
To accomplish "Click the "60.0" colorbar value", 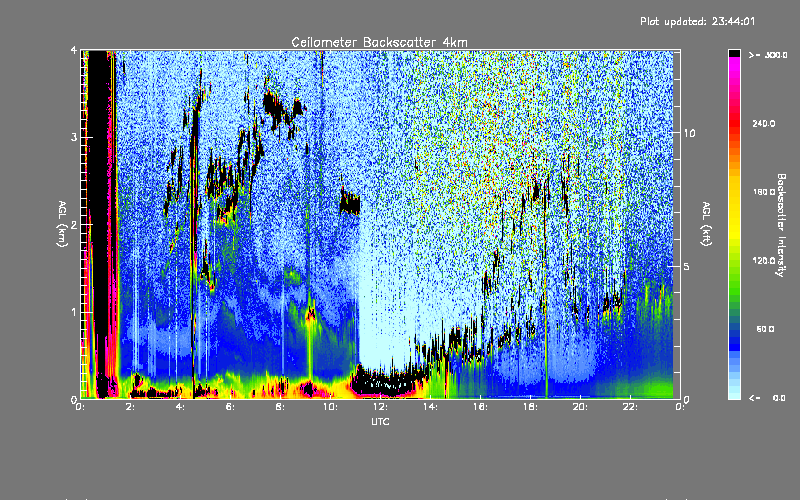I will pos(765,329).
